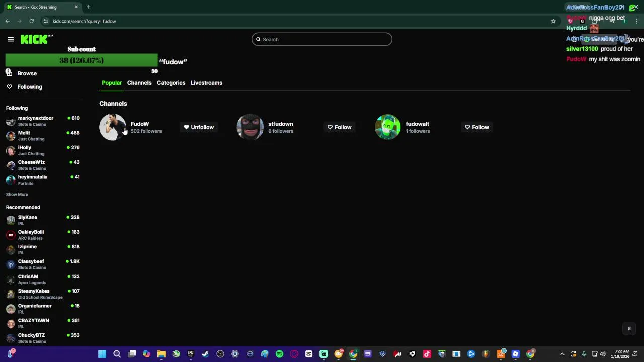This screenshot has height=362, width=644.
Task: Click the browser address bar URL
Action: click(84, 21)
